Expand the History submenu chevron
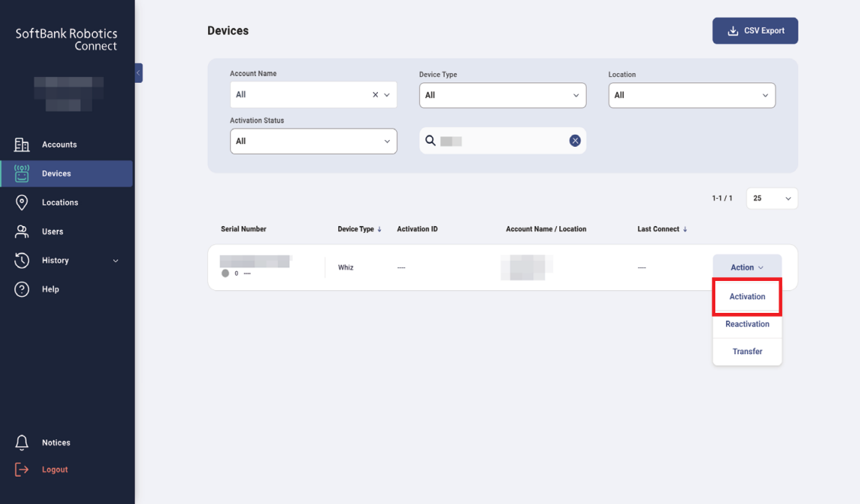The width and height of the screenshot is (860, 504). (x=116, y=260)
